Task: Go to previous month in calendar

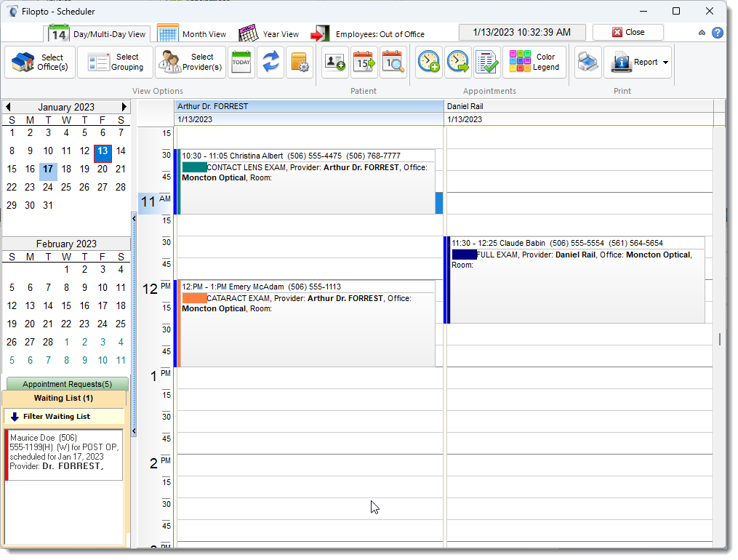Action: click(8, 107)
